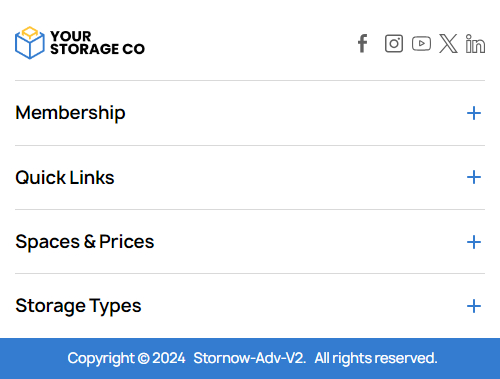
Task: Select the Spaces & Prices heading
Action: point(85,242)
